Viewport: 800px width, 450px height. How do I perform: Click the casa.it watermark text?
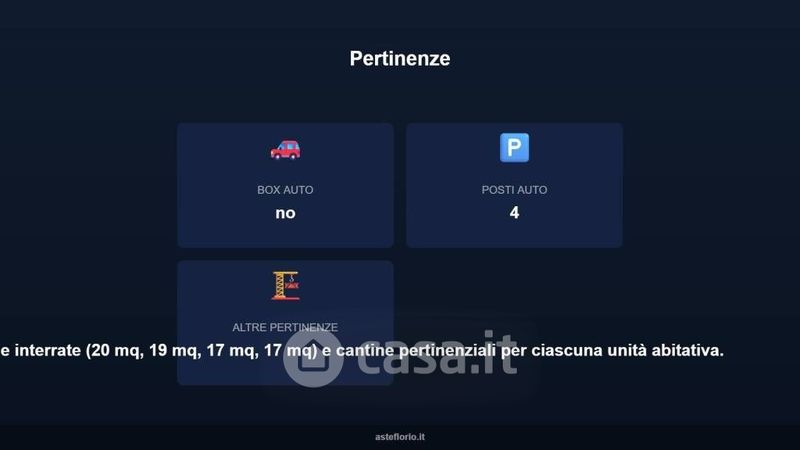[437, 354]
